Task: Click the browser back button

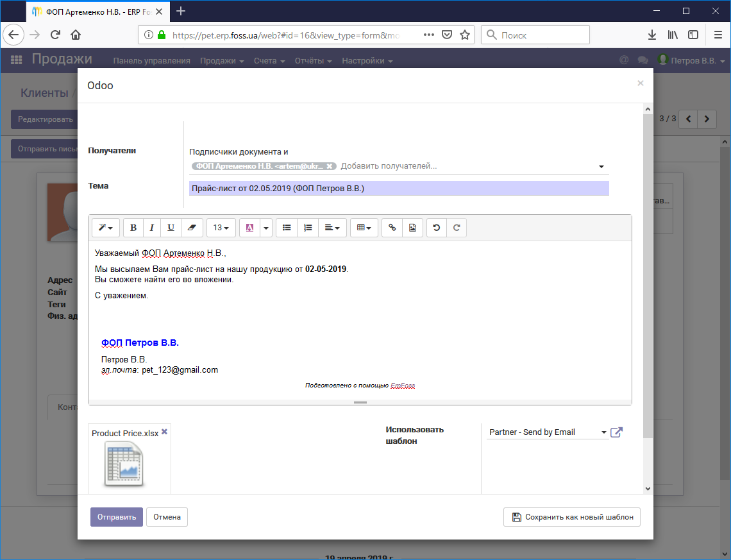Action: point(14,35)
